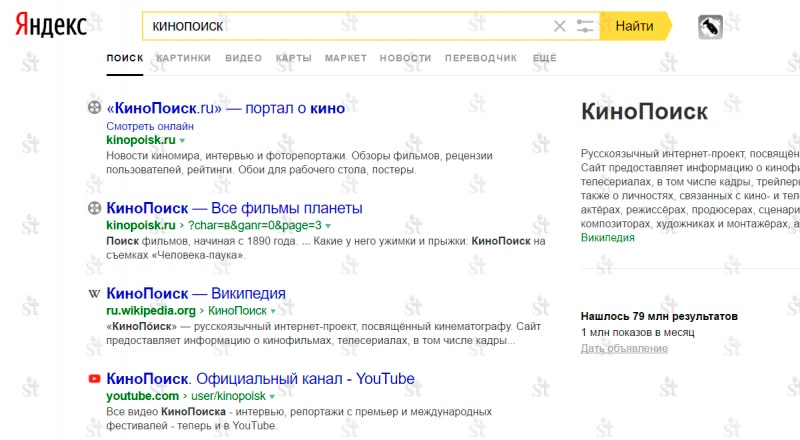Screen dimensions: 800x440
Task: Open КиноПоиск Официальный канал YouTube result
Action: (260, 379)
